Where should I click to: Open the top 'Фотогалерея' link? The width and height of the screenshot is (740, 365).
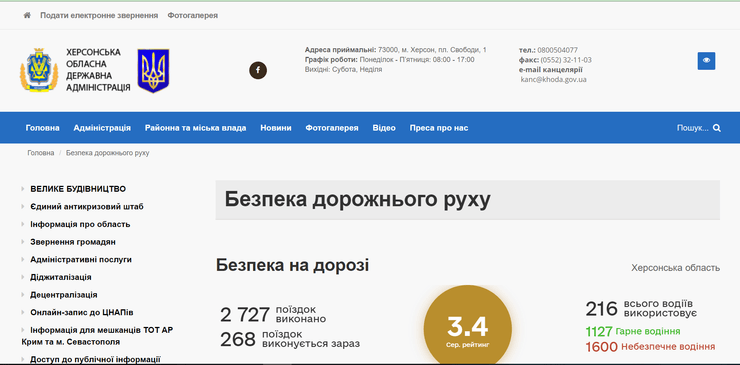click(x=193, y=15)
